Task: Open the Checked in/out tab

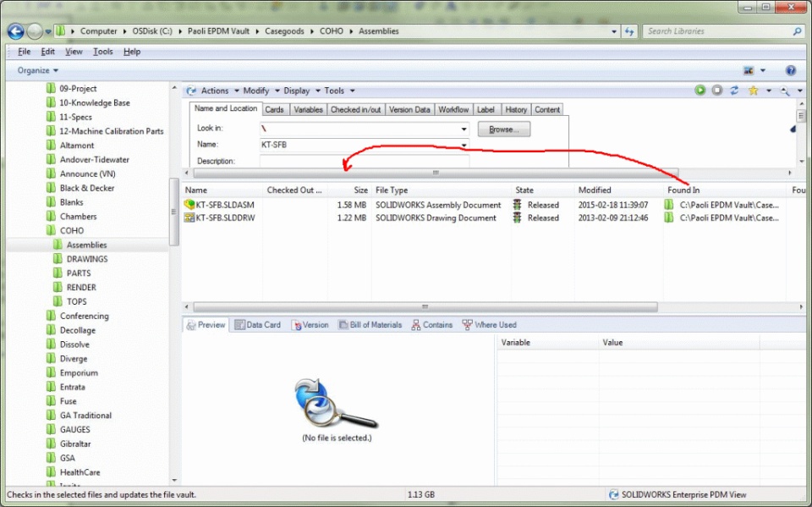Action: pyautogui.click(x=356, y=109)
